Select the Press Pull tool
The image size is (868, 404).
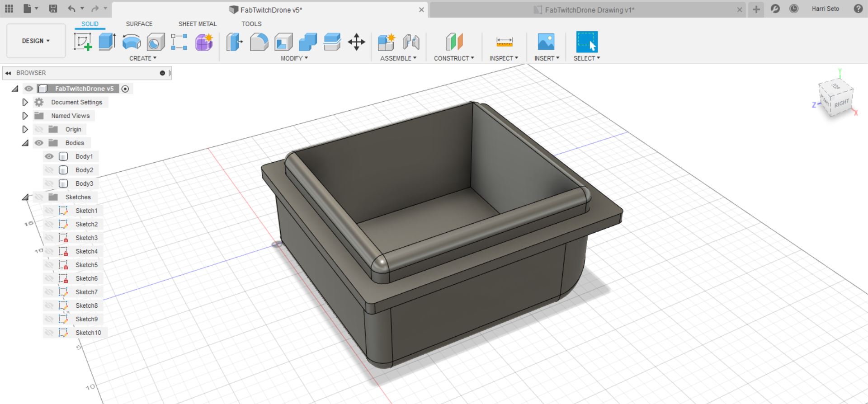click(x=235, y=42)
